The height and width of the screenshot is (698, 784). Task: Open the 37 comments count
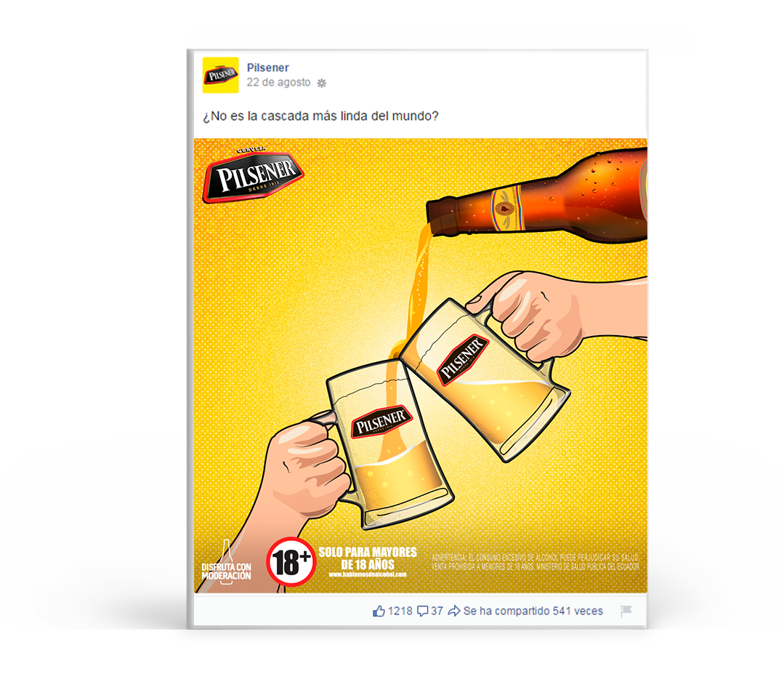point(437,611)
